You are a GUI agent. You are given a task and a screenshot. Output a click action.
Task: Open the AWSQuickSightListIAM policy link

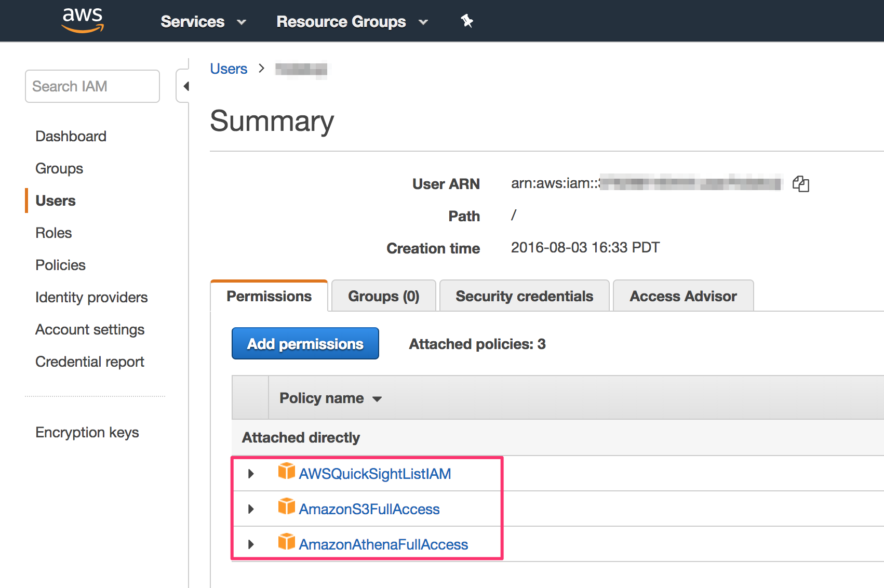point(375,474)
